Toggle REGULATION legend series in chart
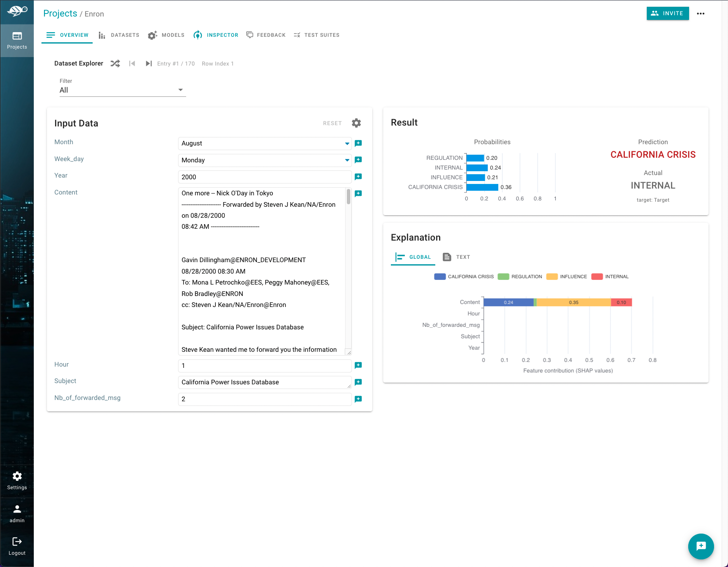The width and height of the screenshot is (728, 567). 520,277
